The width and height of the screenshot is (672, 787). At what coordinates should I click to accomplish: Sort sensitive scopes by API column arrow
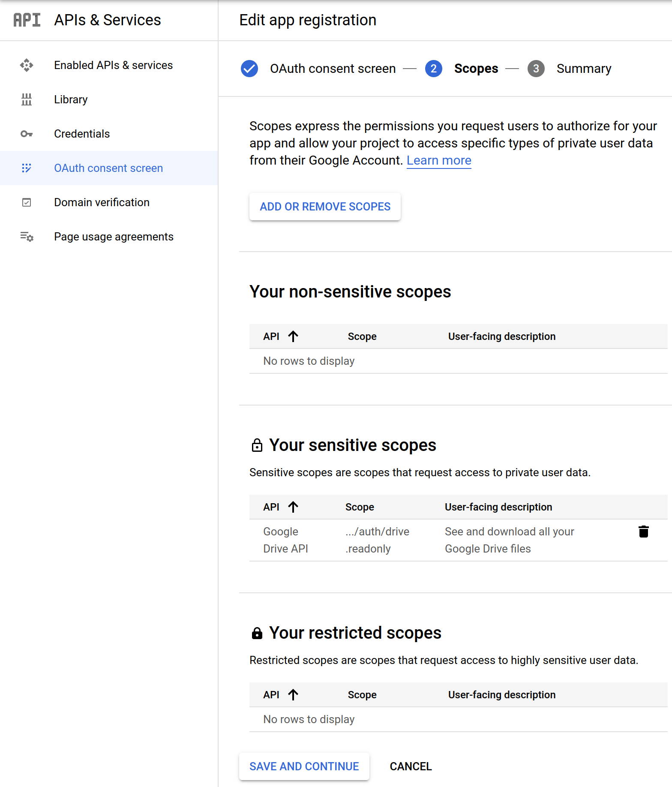click(293, 507)
